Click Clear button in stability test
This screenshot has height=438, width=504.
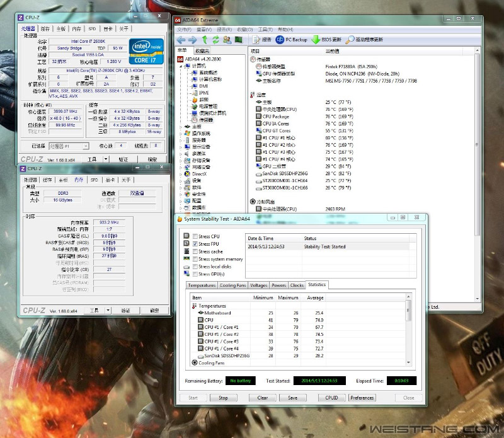point(263,398)
